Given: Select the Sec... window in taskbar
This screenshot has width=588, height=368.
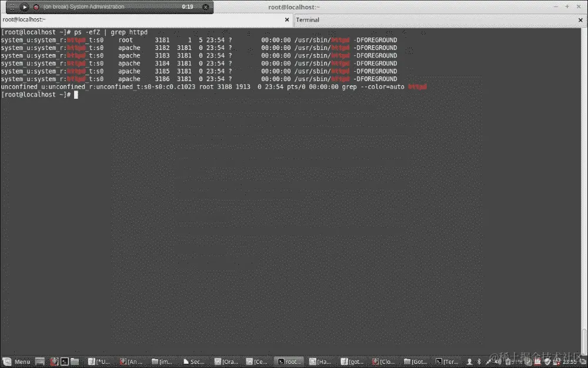Looking at the screenshot, I should (194, 361).
